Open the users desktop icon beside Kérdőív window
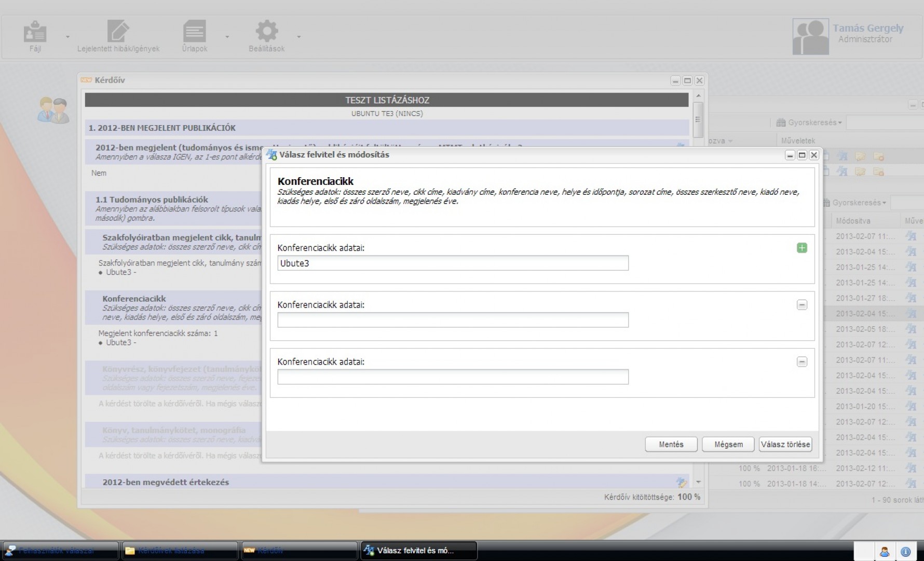The width and height of the screenshot is (924, 561). [x=53, y=110]
